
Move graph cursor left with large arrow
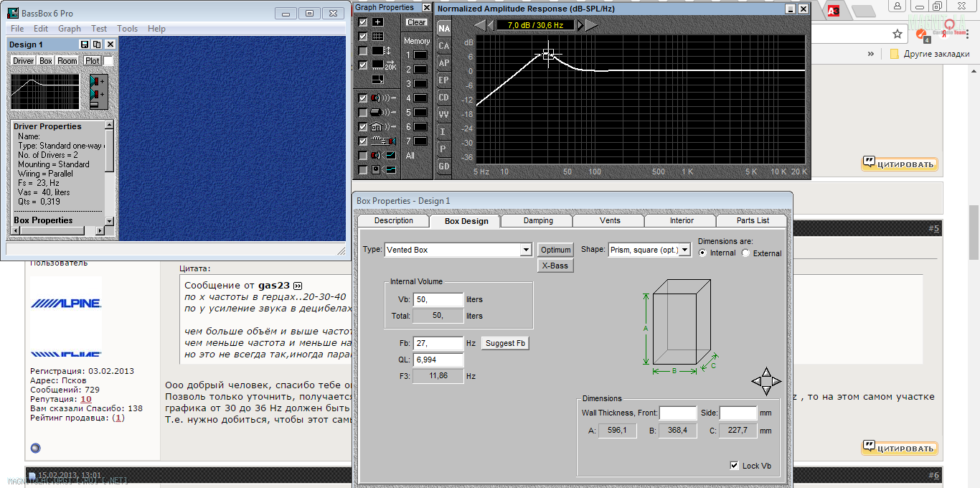pos(479,25)
